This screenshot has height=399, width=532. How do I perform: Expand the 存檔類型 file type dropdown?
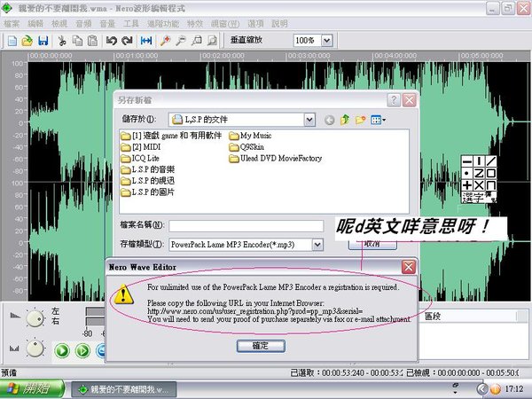click(317, 245)
